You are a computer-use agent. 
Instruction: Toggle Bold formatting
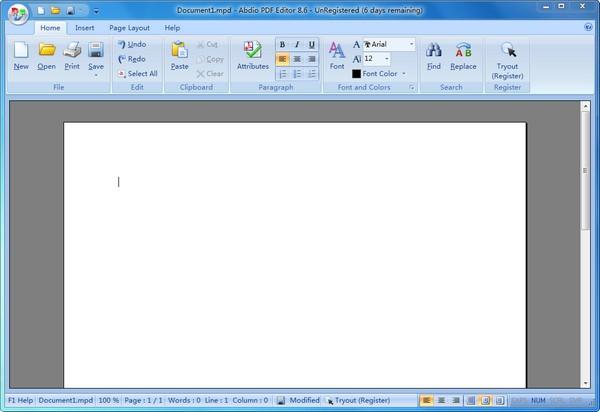point(283,45)
